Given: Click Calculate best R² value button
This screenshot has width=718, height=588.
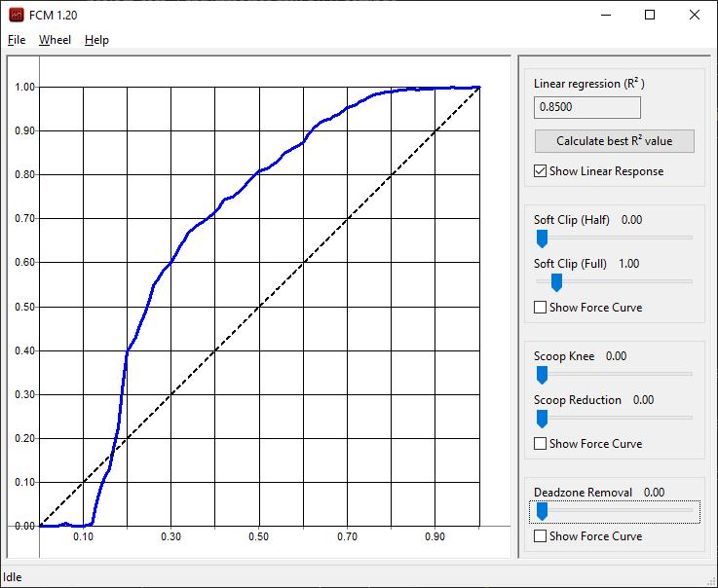Looking at the screenshot, I should pos(614,141).
